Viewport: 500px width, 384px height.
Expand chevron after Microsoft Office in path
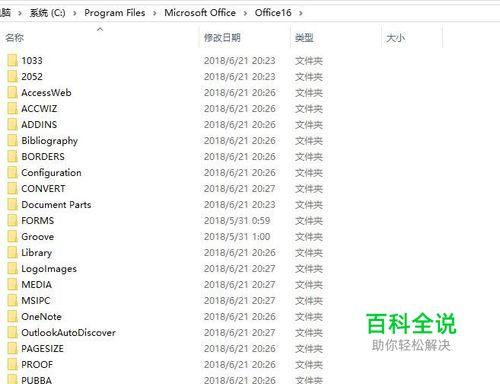tap(245, 13)
